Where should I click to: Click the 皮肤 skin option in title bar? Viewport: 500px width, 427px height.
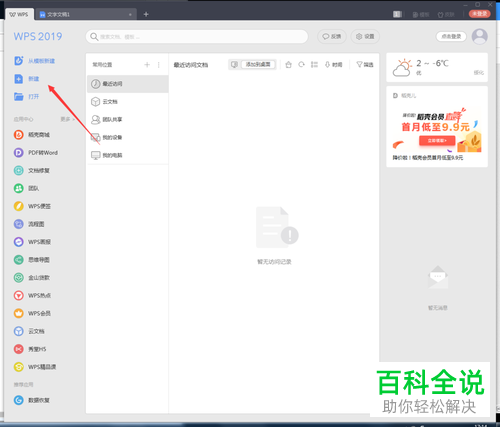tap(446, 14)
